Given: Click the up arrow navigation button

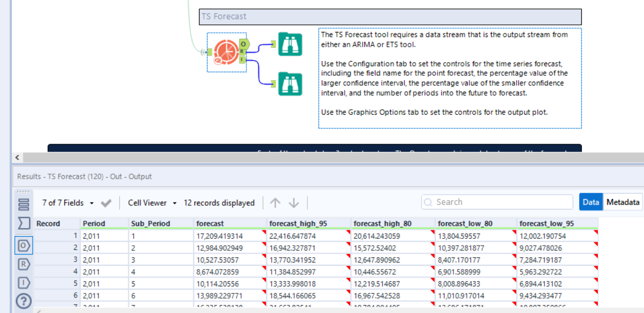Looking at the screenshot, I should point(276,202).
